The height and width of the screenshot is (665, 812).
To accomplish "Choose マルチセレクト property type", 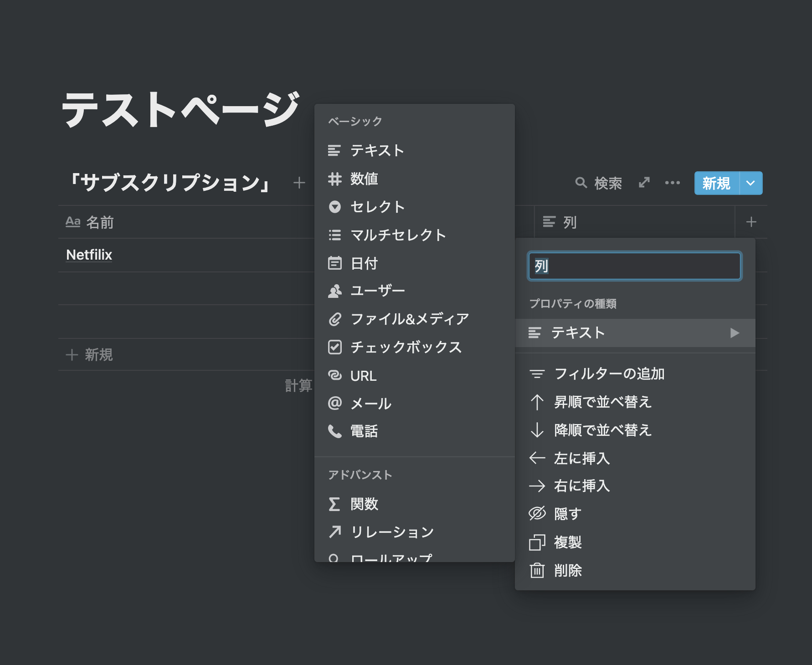I will click(398, 235).
